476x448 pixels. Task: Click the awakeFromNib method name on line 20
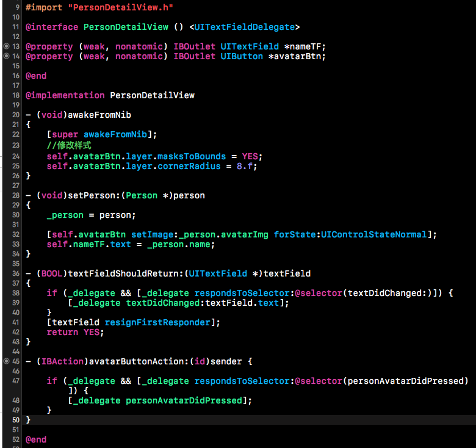coord(99,115)
